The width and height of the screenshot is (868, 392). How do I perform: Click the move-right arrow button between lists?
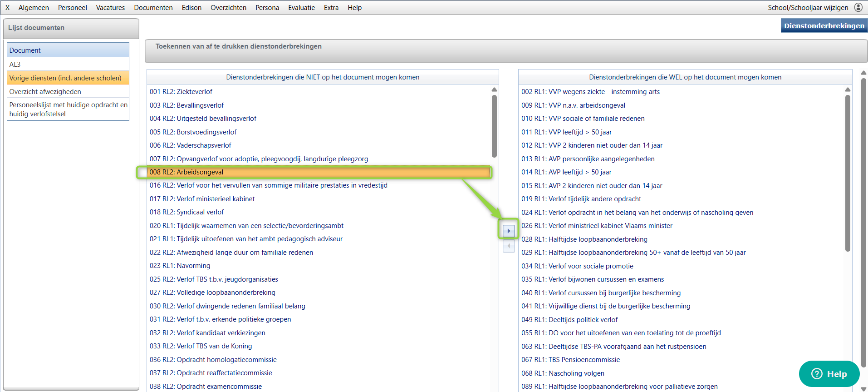(x=509, y=231)
